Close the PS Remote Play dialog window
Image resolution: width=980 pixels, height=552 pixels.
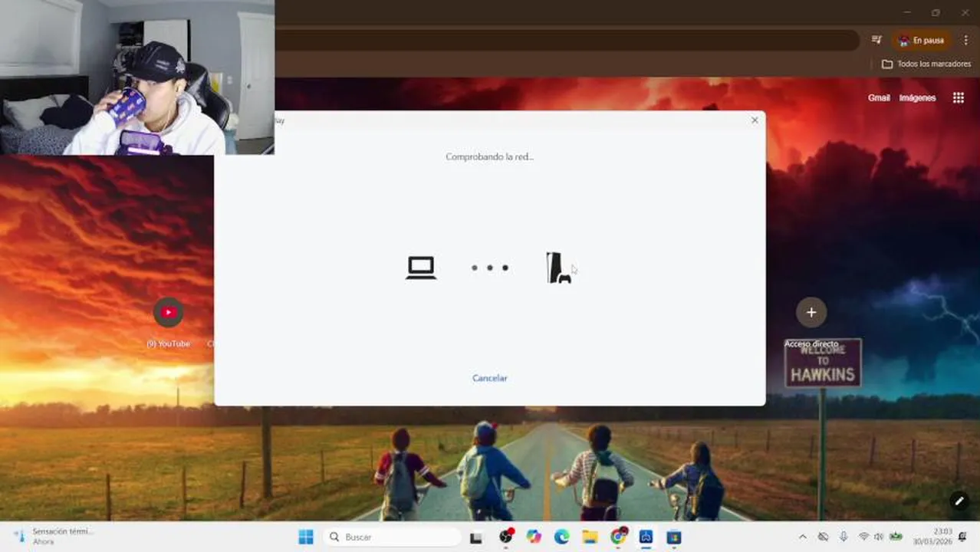[x=755, y=120]
